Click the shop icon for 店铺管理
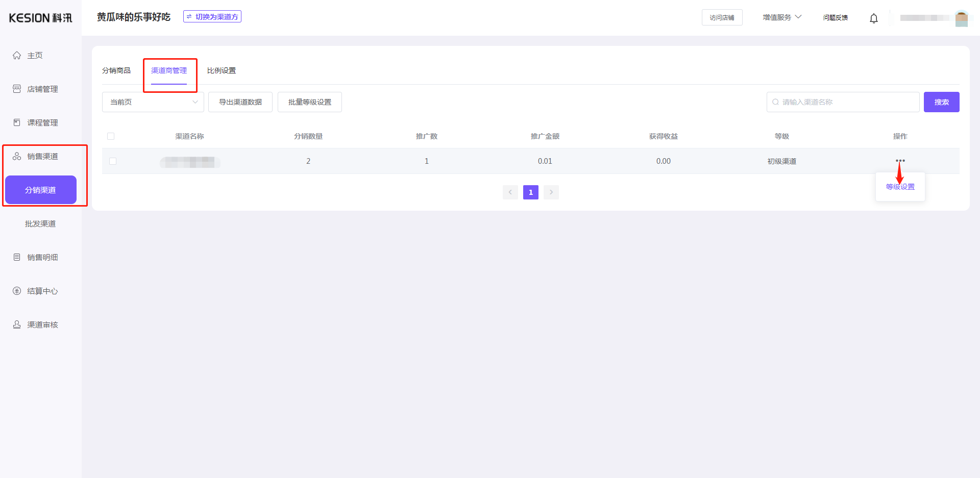Viewport: 980px width, 478px height. (x=17, y=89)
